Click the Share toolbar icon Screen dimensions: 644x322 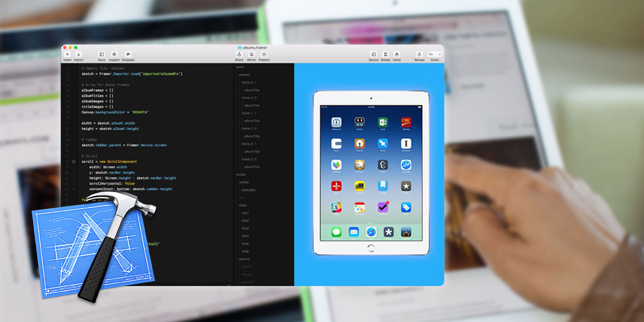239,54
